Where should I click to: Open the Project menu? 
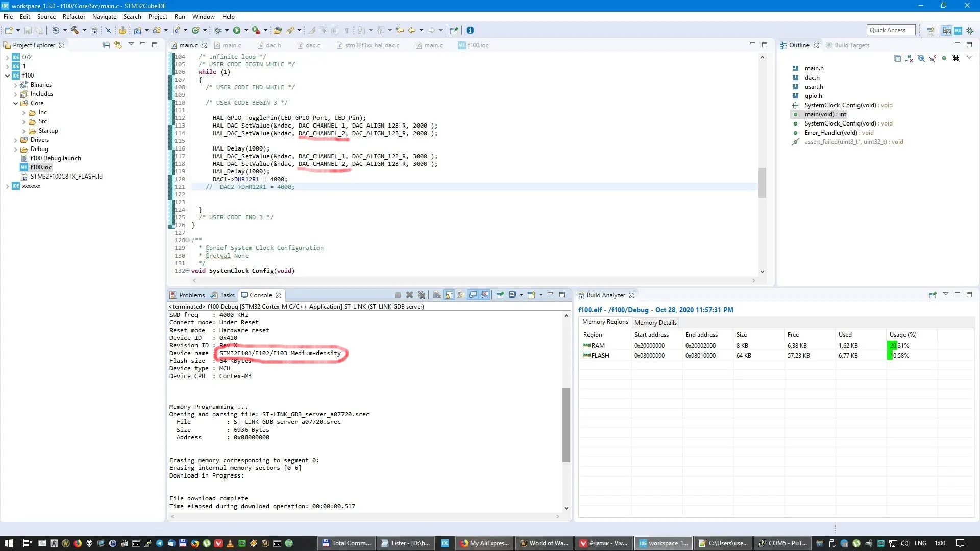click(x=158, y=16)
